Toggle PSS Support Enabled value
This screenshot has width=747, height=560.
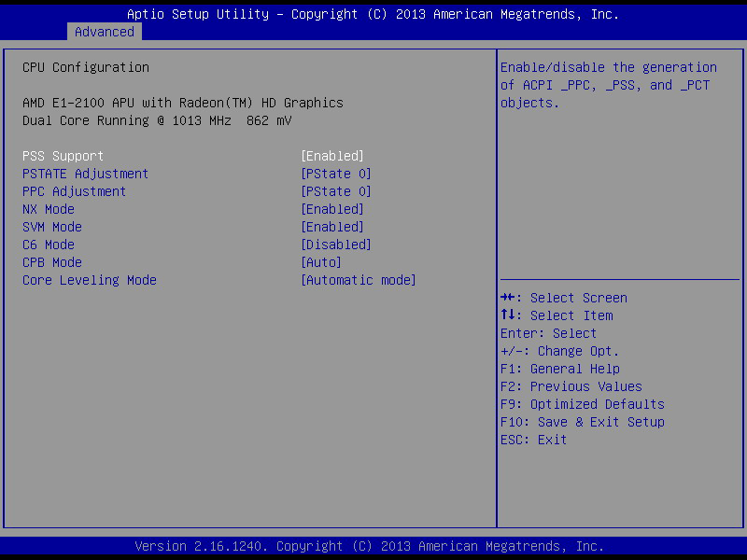click(x=332, y=156)
